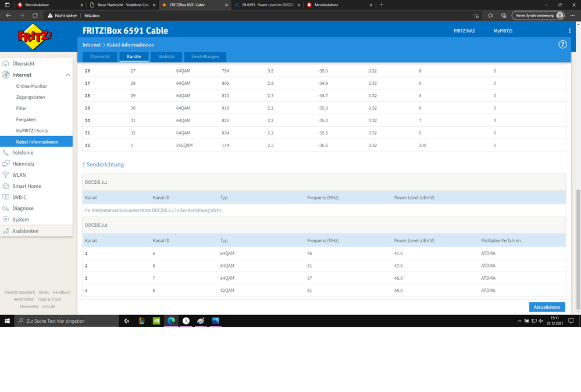Add page to favorites star icon
The width and height of the screenshot is (581, 392).
[476, 16]
